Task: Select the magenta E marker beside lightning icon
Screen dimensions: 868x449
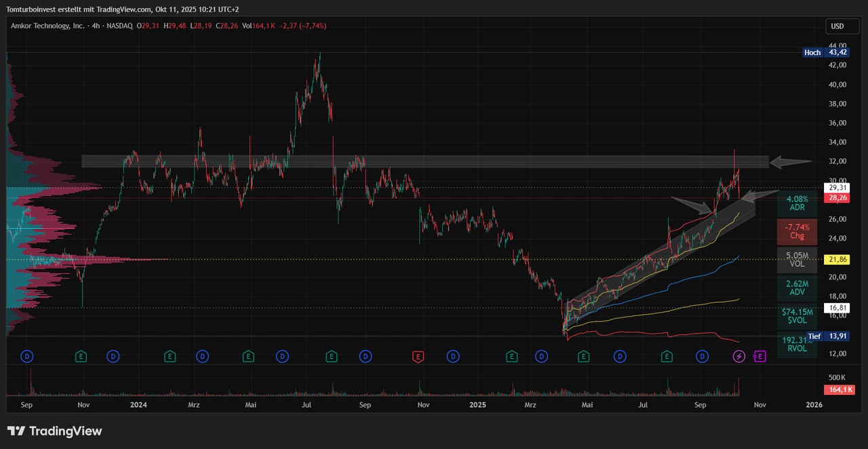Action: 759,356
